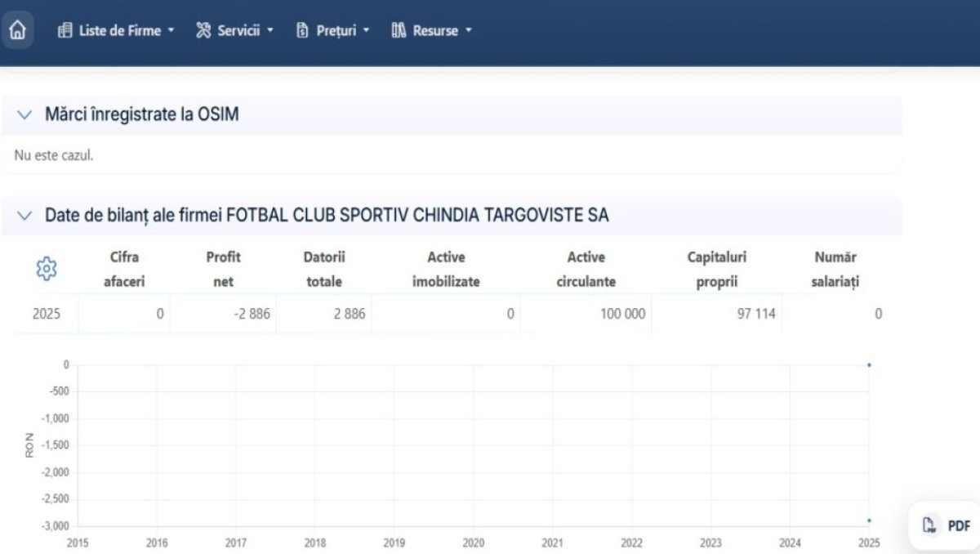Download the PDF report
This screenshot has height=554, width=980.
[x=946, y=525]
